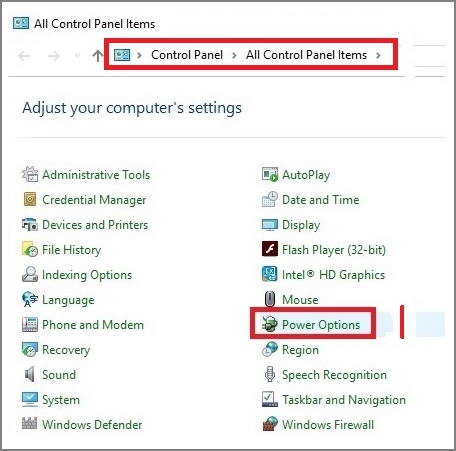
Task: Open the Devices and Printers link
Action: tap(95, 225)
